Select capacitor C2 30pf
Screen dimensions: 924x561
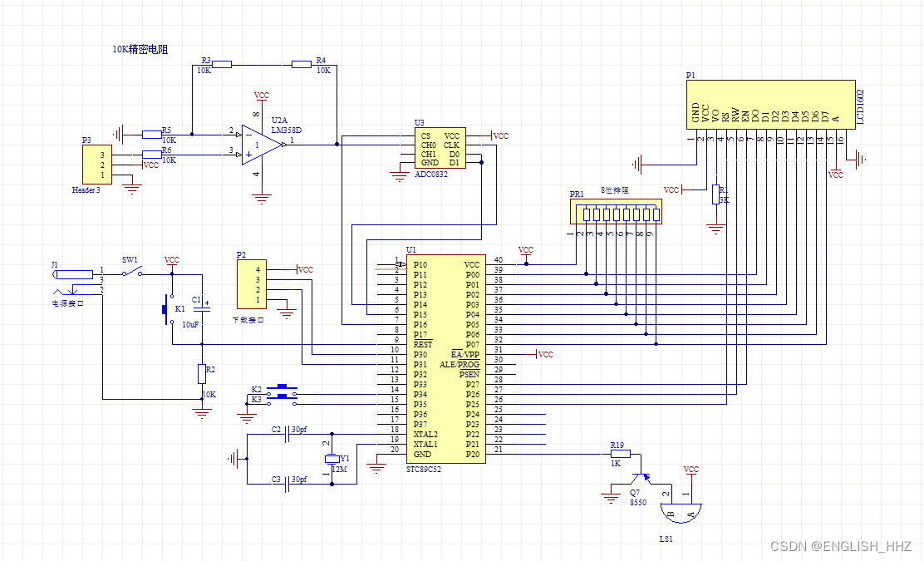(x=287, y=435)
